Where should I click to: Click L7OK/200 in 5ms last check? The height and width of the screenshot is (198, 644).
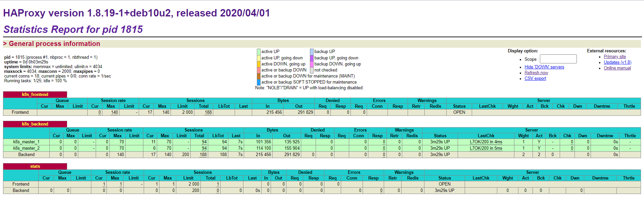[486, 148]
